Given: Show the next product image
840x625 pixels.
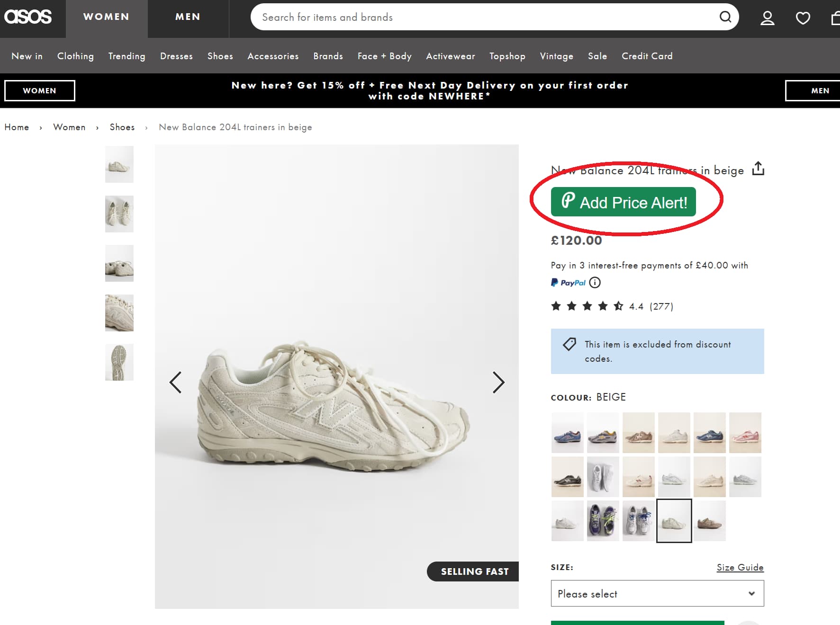Looking at the screenshot, I should pyautogui.click(x=498, y=382).
